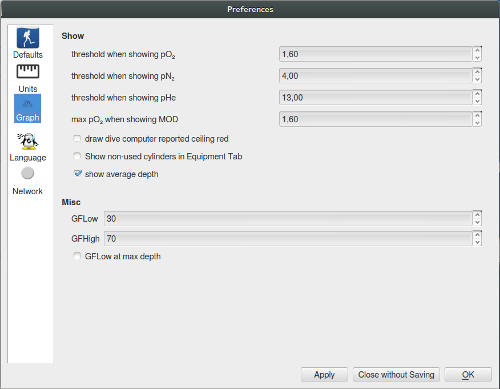Click the Defaults label in sidebar
This screenshot has height=389, width=500.
click(x=28, y=55)
